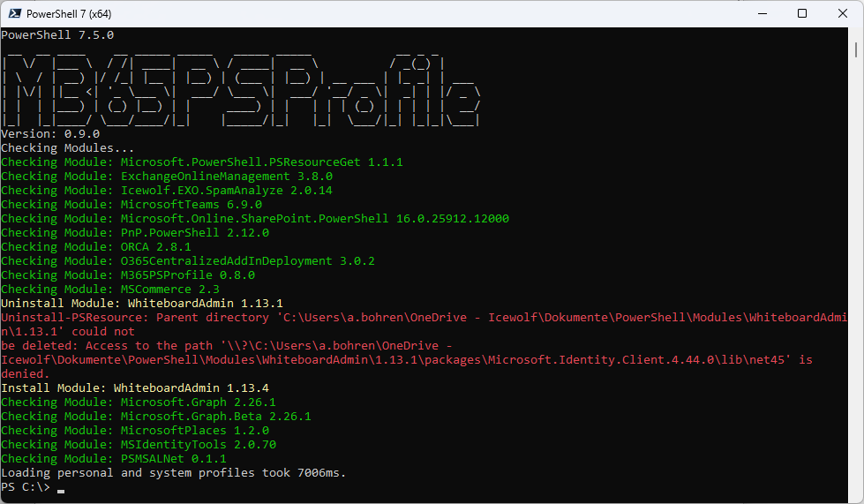The width and height of the screenshot is (864, 504).
Task: Close the PowerShell 7 window
Action: (x=843, y=13)
